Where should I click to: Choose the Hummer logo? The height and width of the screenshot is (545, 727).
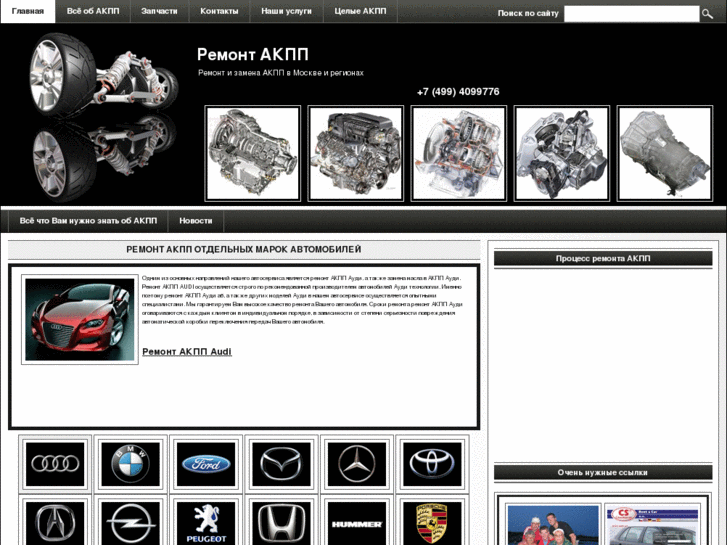(357, 523)
